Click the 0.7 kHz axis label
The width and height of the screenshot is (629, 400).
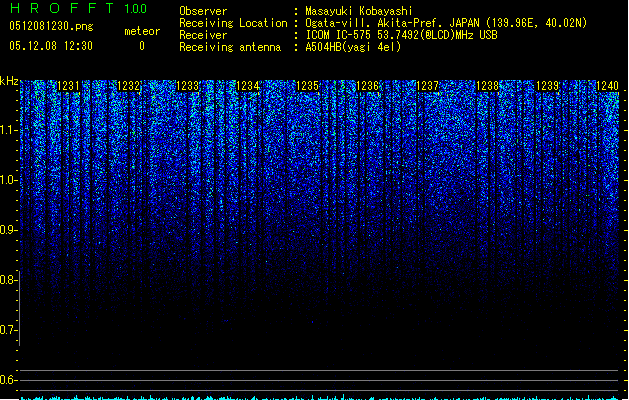click(9, 330)
